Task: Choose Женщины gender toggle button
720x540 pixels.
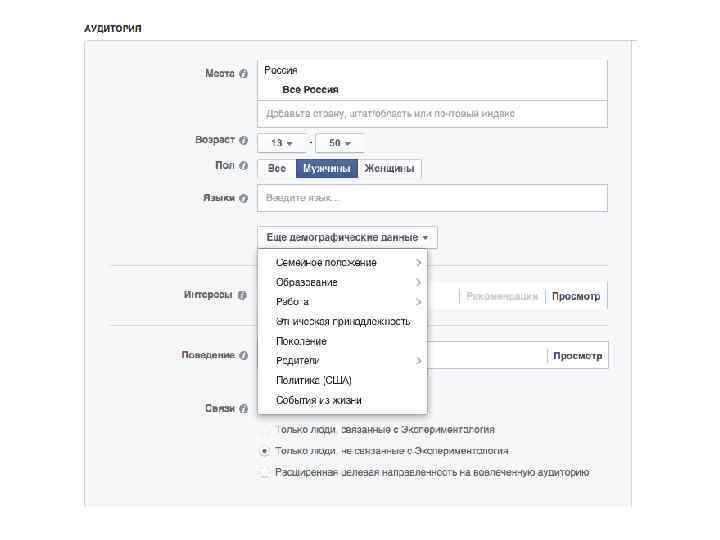Action: pos(389,169)
